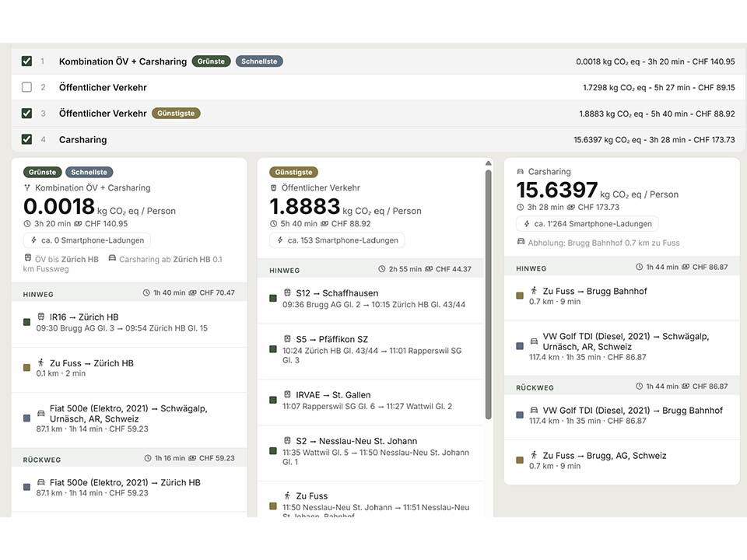Click the large '0.0018' emission value
Screen dimensions: 747x560
pyautogui.click(x=59, y=206)
